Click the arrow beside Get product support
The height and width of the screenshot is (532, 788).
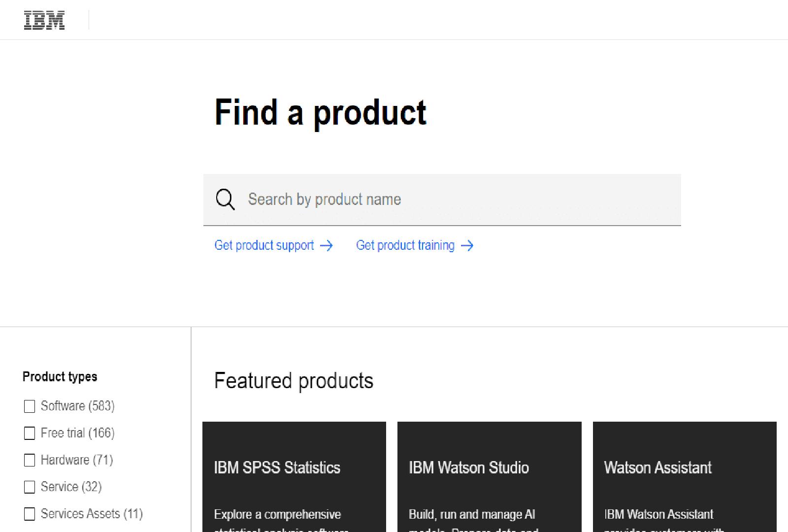click(327, 246)
